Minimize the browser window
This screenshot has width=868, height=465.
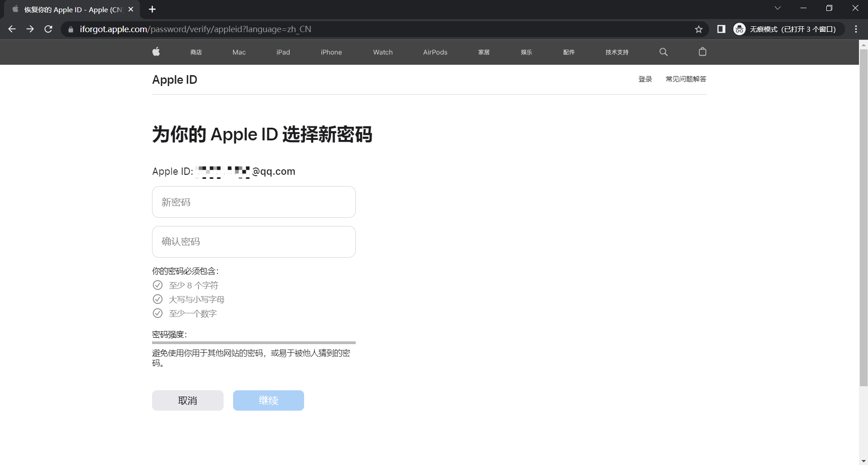(803, 8)
